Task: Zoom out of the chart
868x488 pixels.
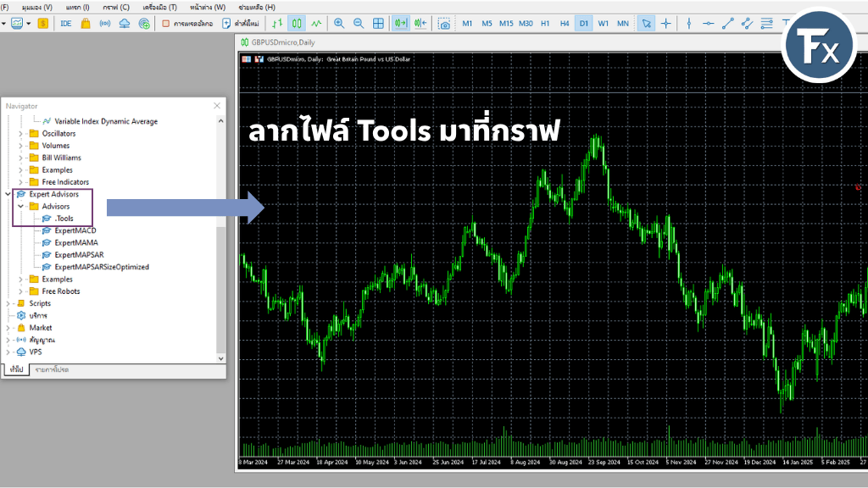Action: [x=359, y=23]
